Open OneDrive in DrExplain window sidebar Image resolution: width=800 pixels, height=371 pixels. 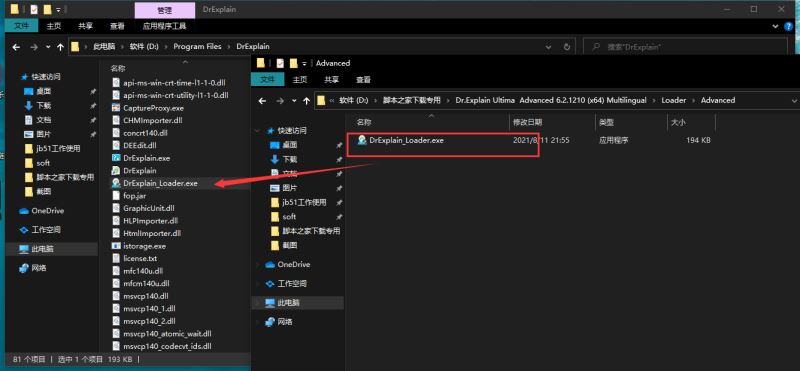tap(42, 211)
